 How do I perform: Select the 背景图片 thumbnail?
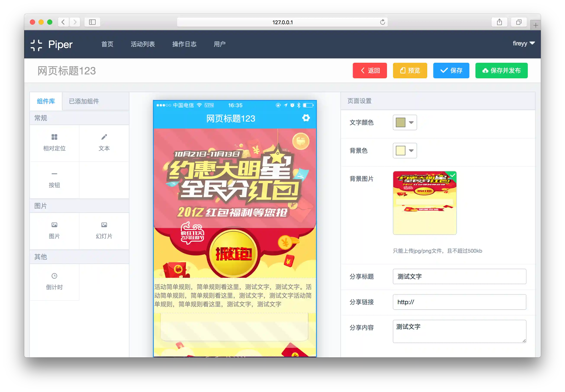point(424,203)
